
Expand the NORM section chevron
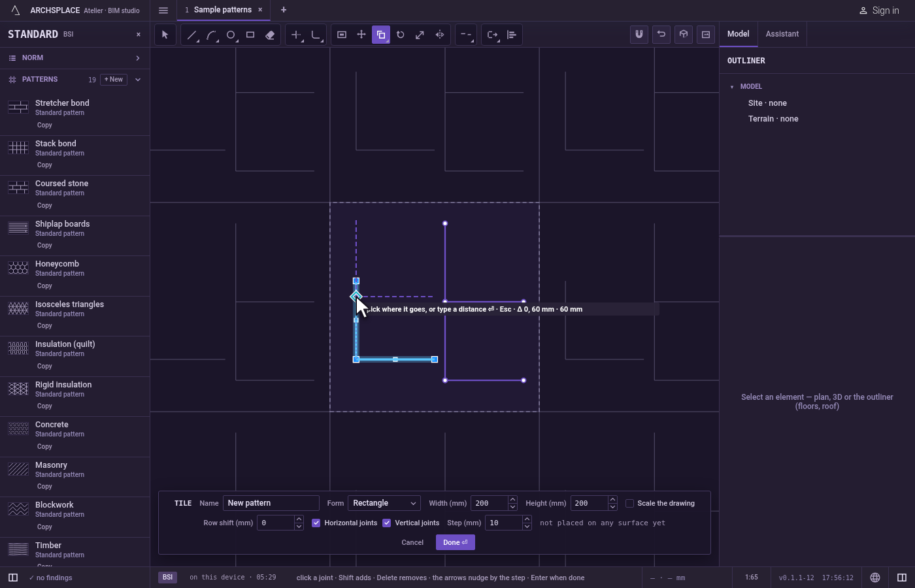coord(138,58)
